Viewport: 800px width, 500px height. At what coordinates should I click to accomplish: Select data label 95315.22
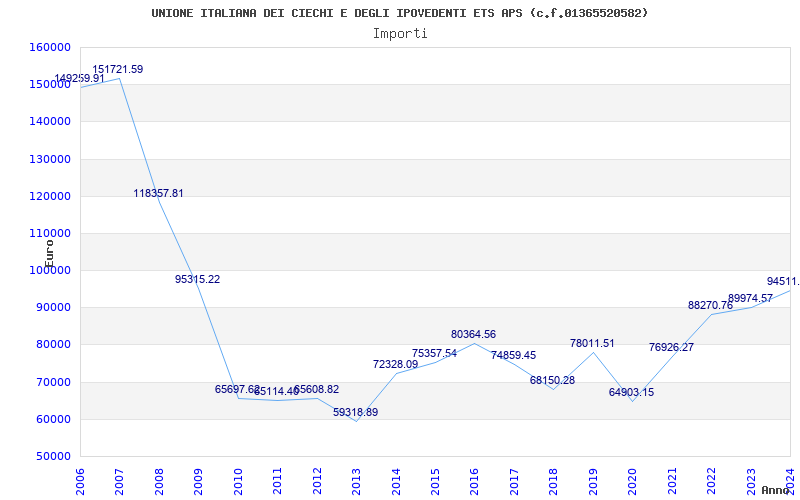[197, 279]
